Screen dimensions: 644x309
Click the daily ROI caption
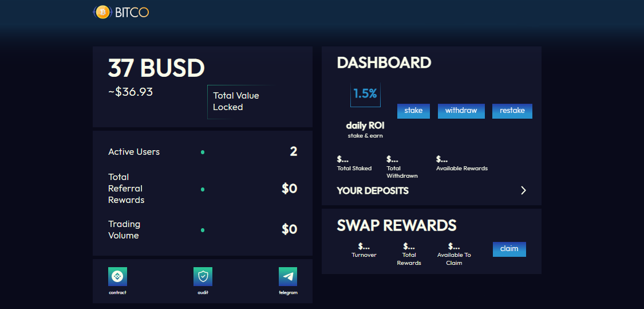[x=365, y=126]
